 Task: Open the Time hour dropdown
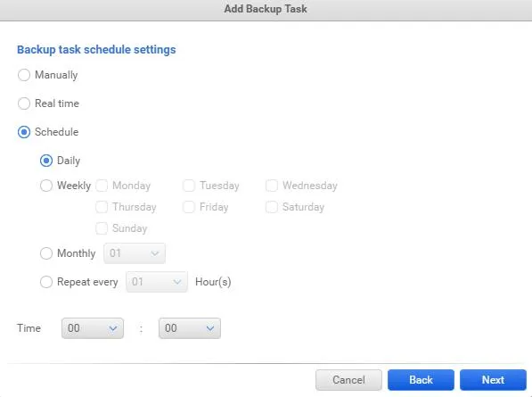(x=93, y=328)
